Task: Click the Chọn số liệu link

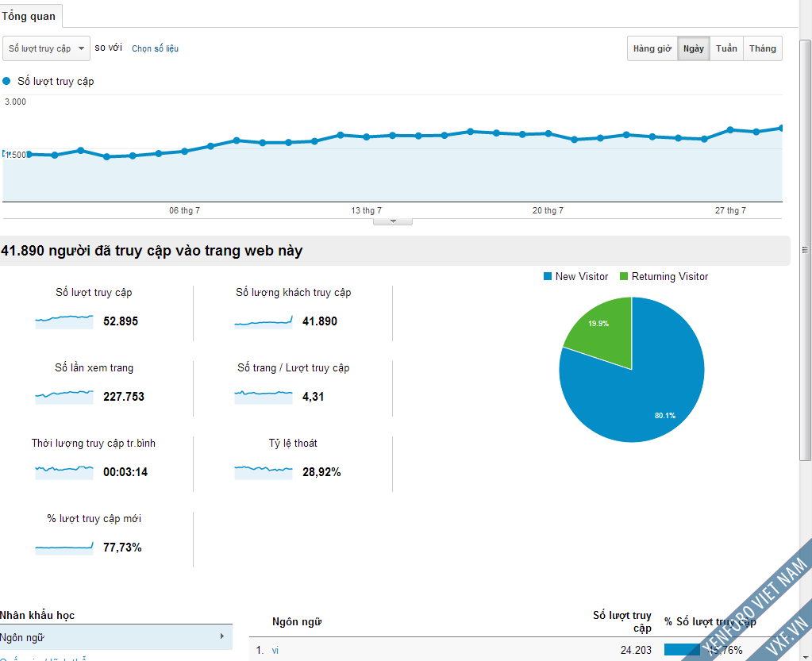Action: (x=155, y=48)
